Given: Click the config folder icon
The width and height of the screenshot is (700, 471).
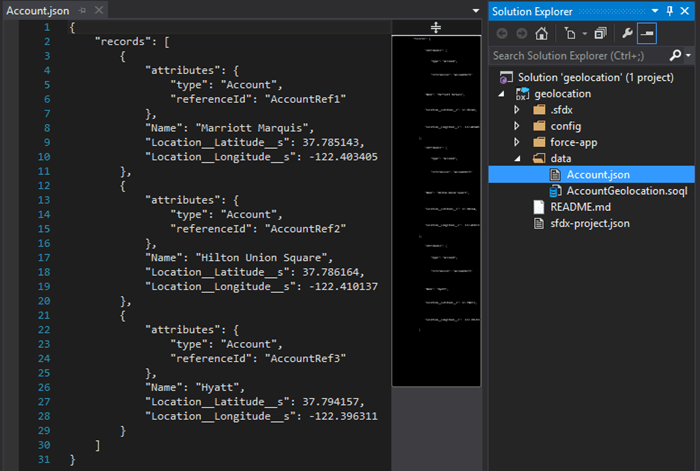Looking at the screenshot, I should pyautogui.click(x=539, y=126).
